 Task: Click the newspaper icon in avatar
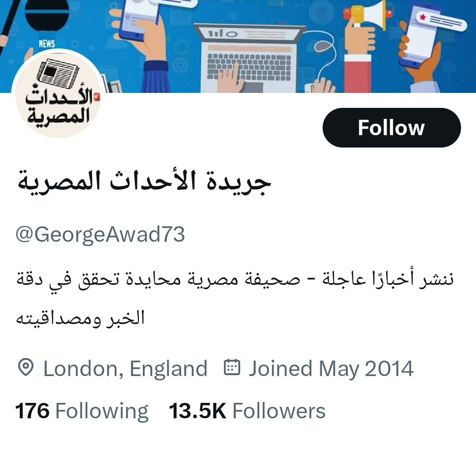click(58, 73)
